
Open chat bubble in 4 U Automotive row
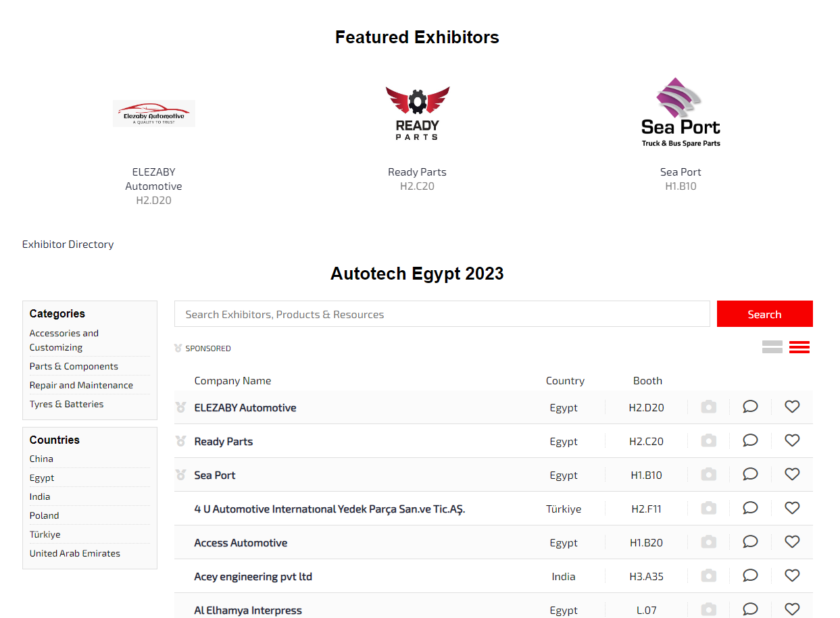[750, 508]
